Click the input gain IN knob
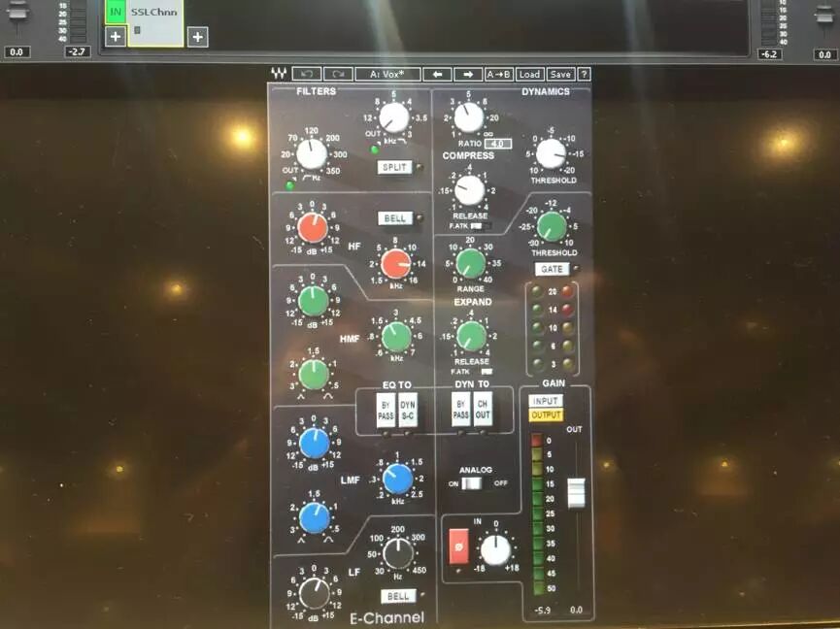 (x=495, y=549)
